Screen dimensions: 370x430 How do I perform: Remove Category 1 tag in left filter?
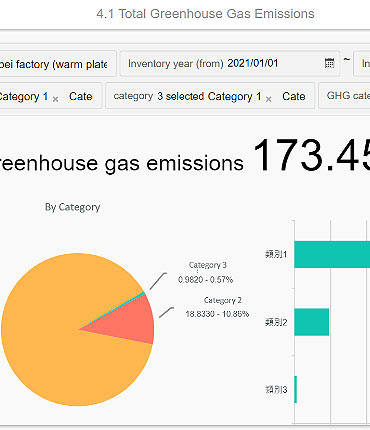55,99
